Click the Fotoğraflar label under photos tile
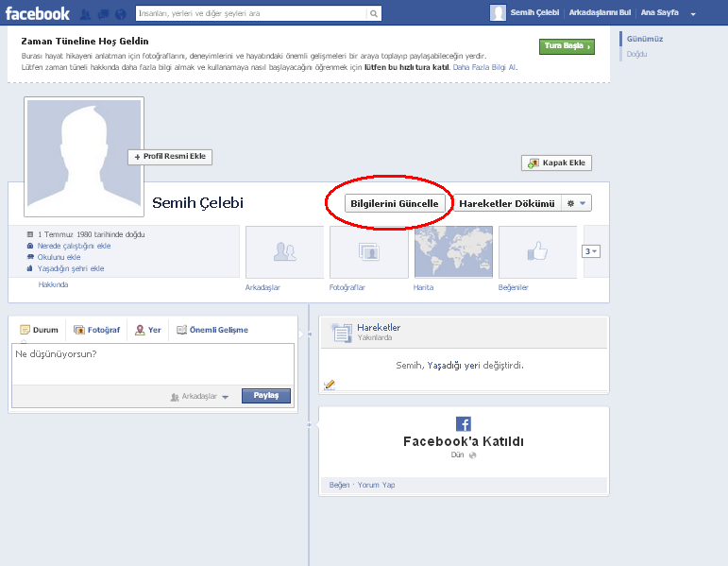Screen dimensions: 728x566 click(x=347, y=287)
